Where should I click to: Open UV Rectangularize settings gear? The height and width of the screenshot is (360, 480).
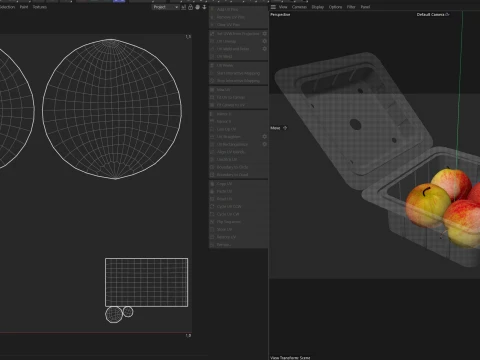(x=264, y=144)
